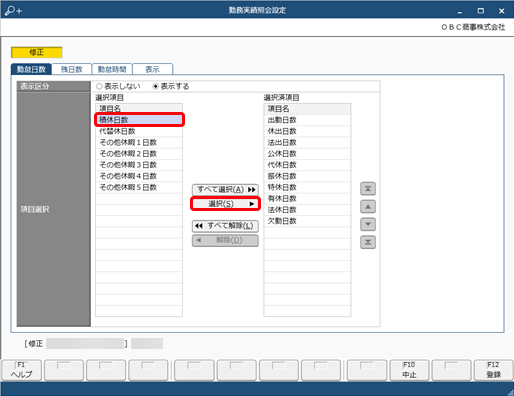Move the selected item to the top of the list
This screenshot has height=396, width=514.
pyautogui.click(x=368, y=189)
